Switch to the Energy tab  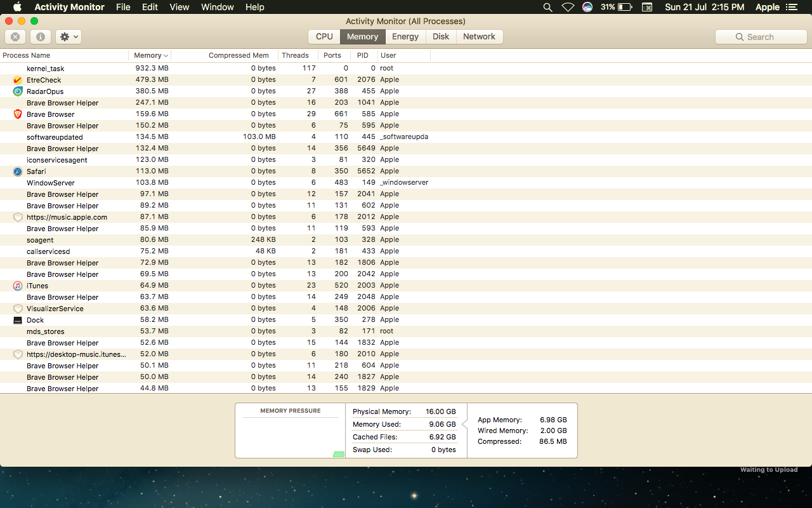coord(405,37)
